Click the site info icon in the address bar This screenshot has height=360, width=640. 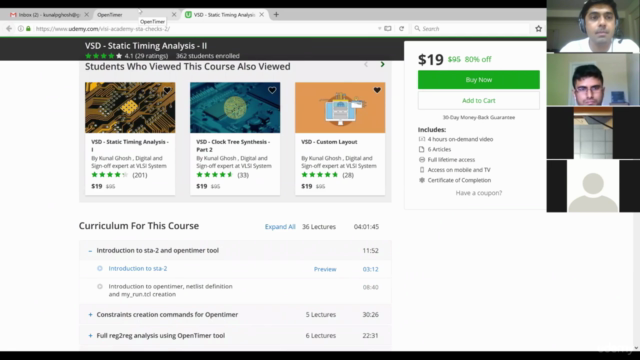20,29
